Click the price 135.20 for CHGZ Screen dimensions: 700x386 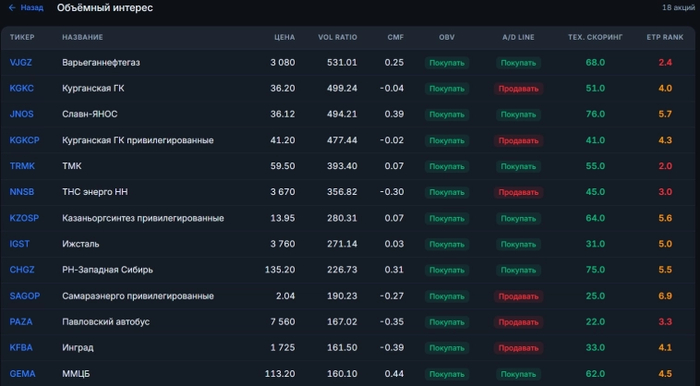tap(280, 270)
